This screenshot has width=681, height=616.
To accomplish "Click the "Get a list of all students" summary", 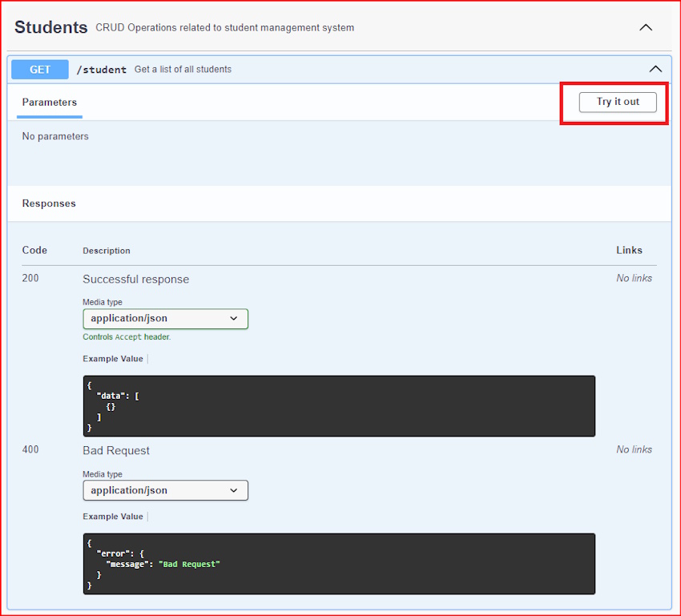I will (183, 70).
